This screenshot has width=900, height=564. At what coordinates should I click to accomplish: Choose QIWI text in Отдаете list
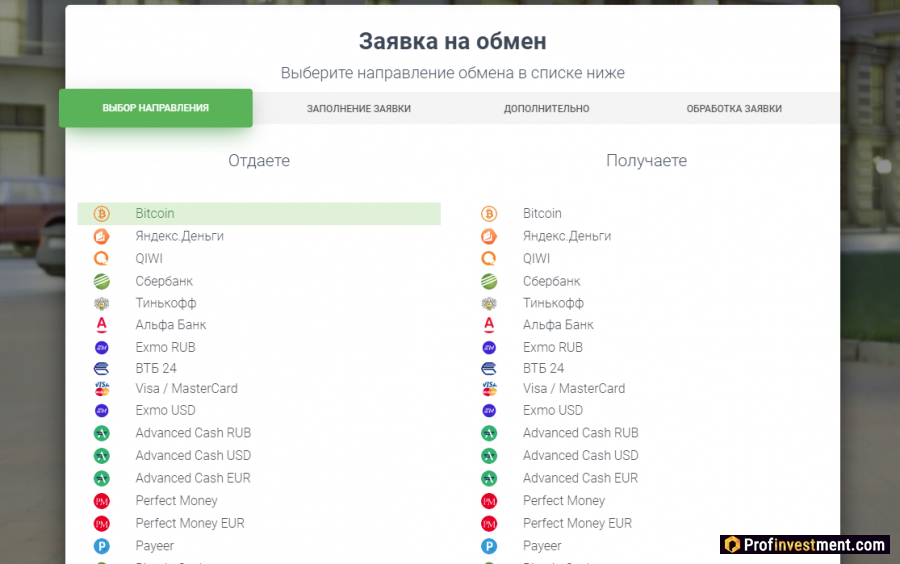click(x=149, y=258)
